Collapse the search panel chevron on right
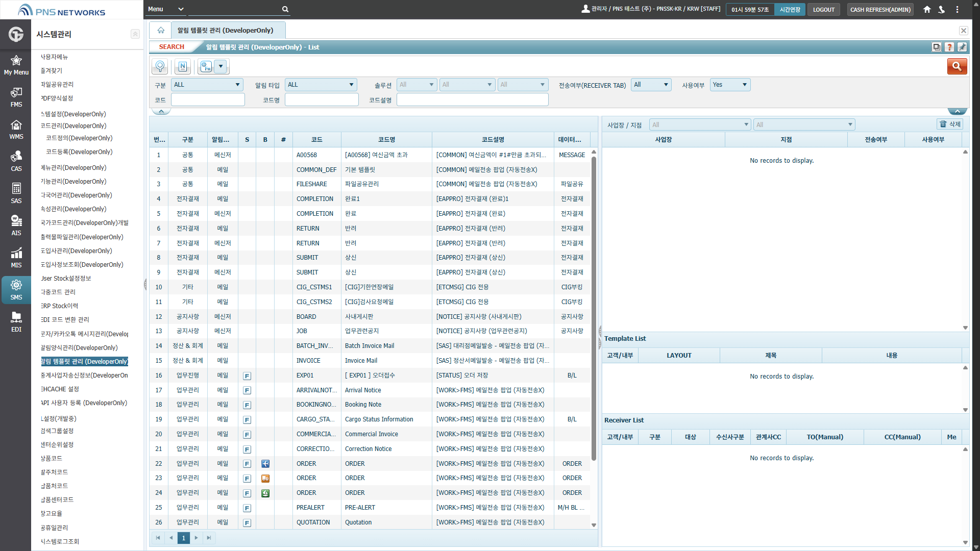 pyautogui.click(x=958, y=111)
